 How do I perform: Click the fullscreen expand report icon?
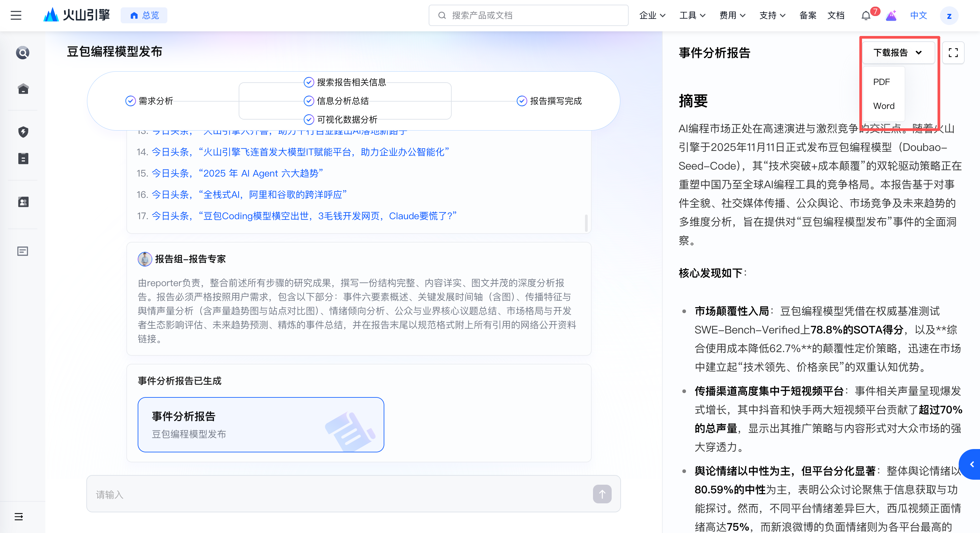953,52
